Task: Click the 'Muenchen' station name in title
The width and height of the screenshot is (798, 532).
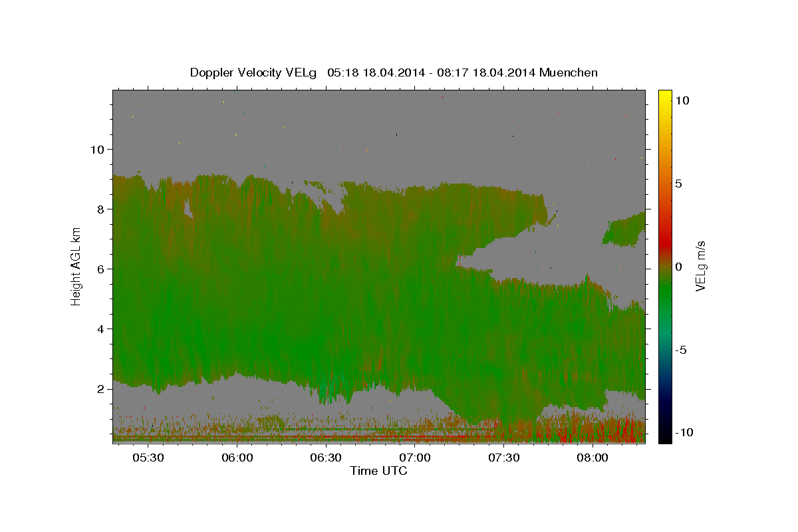Action: point(569,72)
